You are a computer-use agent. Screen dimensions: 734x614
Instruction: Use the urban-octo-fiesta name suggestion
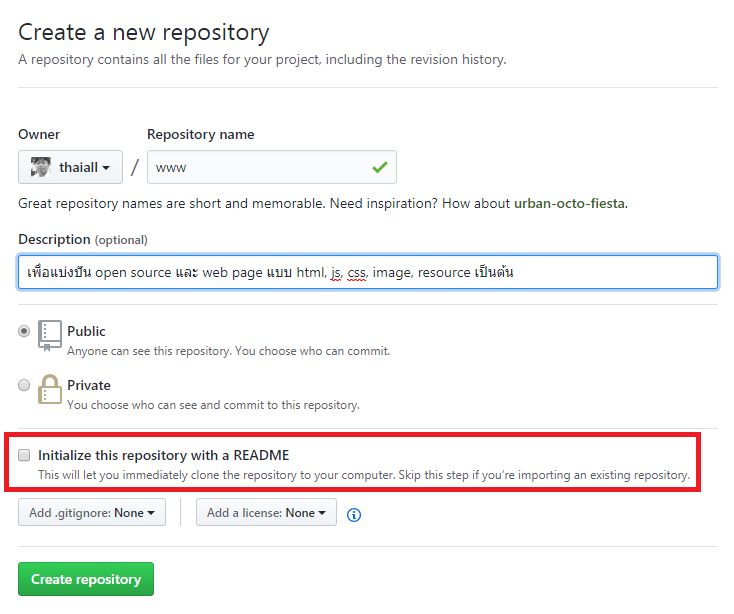(x=569, y=204)
